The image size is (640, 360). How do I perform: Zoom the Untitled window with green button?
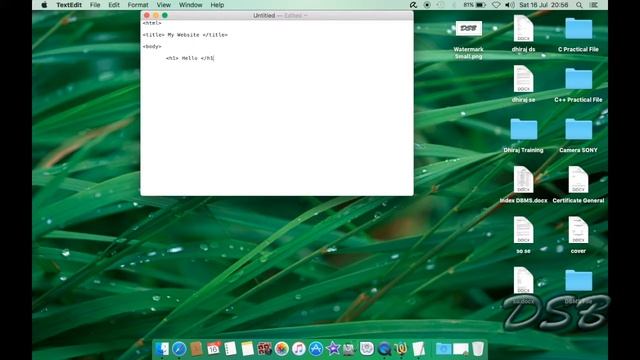pos(165,16)
